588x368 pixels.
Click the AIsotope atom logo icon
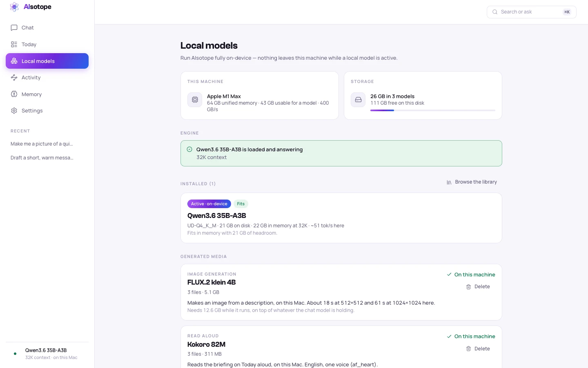point(14,7)
